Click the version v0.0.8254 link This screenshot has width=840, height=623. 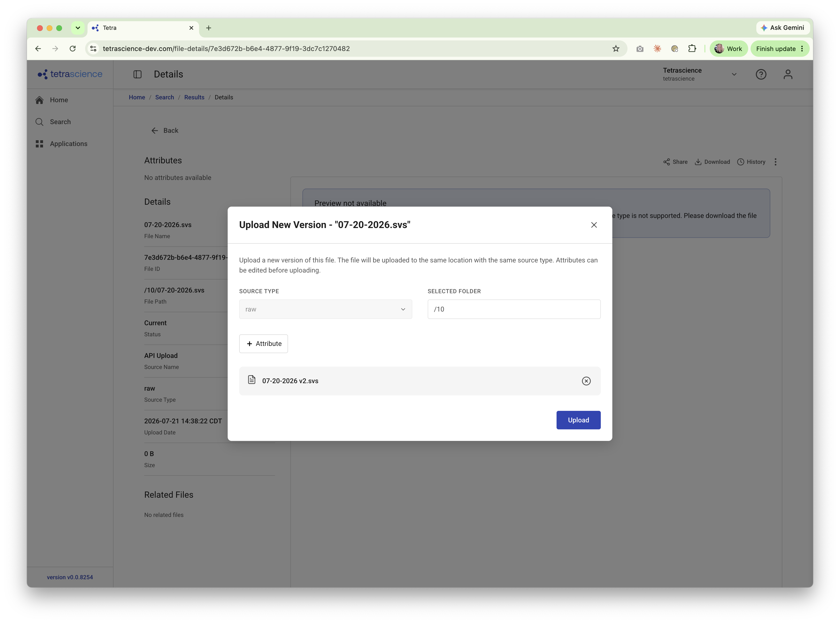(x=70, y=577)
